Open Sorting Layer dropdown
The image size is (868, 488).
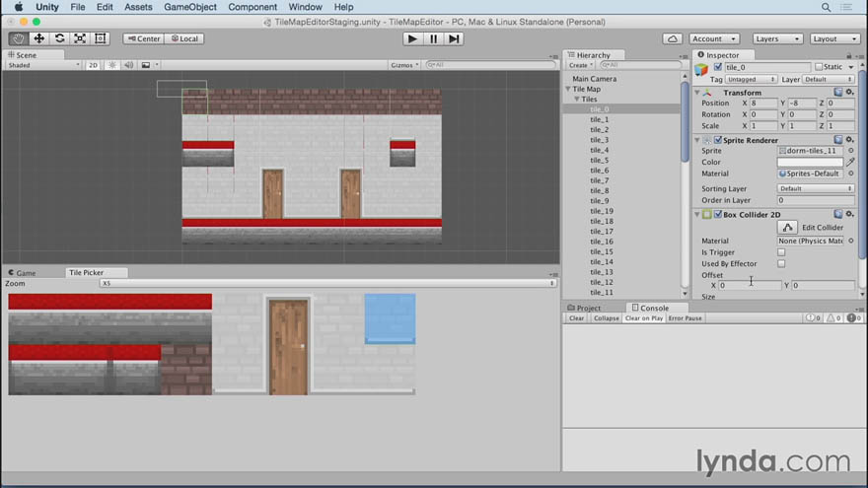pyautogui.click(x=816, y=188)
